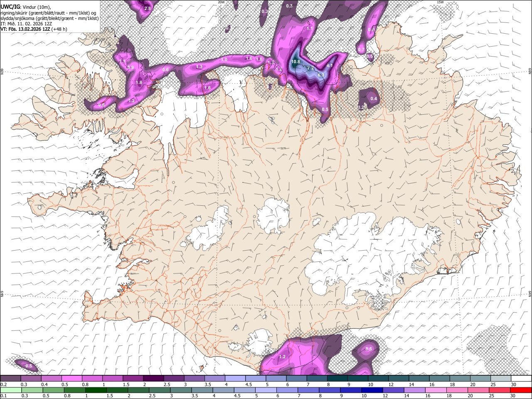Click 'VT: Fös. 13.02.2026 12Z (+48 h)' text
532x399 pixels.
click(34, 29)
